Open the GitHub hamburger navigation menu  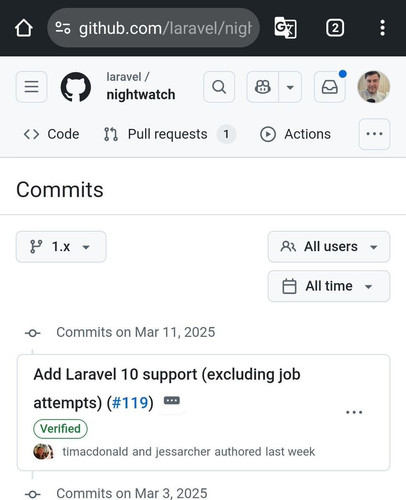[x=32, y=87]
